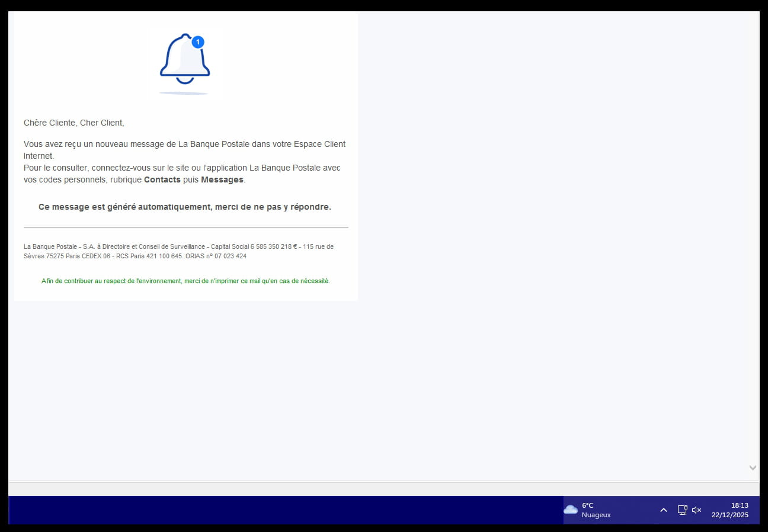Click the legal footer starting 'La Banque Postale - S.A.'
768x532 pixels.
178,246
